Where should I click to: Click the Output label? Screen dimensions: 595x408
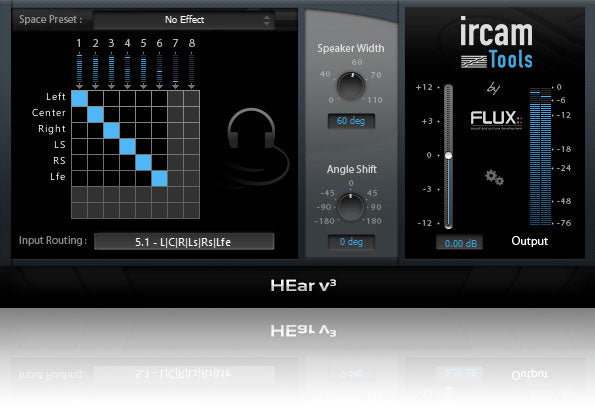point(529,241)
